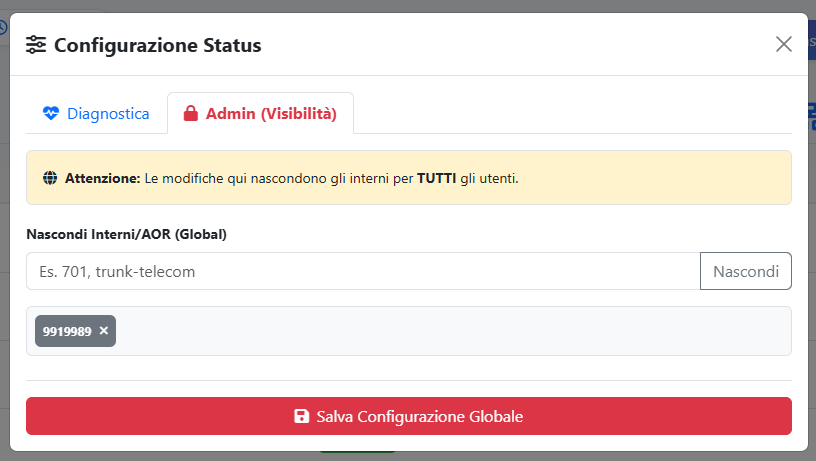Click the Configurazione Status title text
816x461 pixels.
157,45
